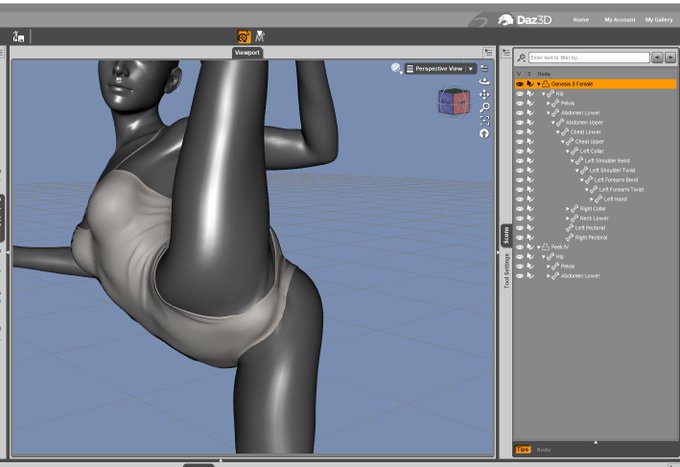Open the Home link
This screenshot has width=680, height=467.
click(581, 20)
